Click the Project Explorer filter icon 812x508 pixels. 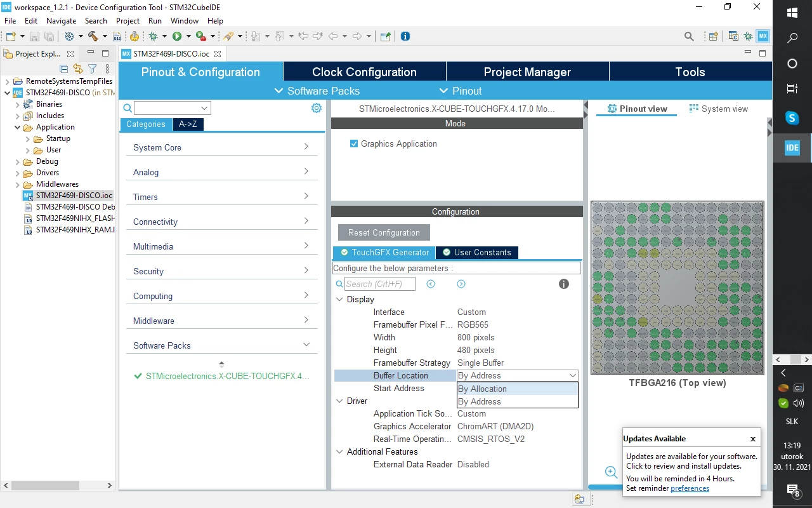click(93, 69)
